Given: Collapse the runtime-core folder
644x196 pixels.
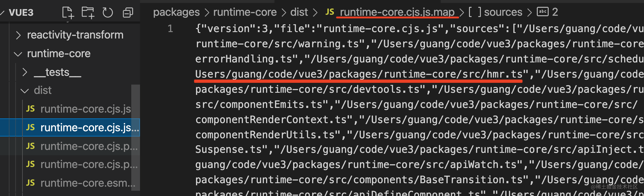Looking at the screenshot, I should [18, 54].
